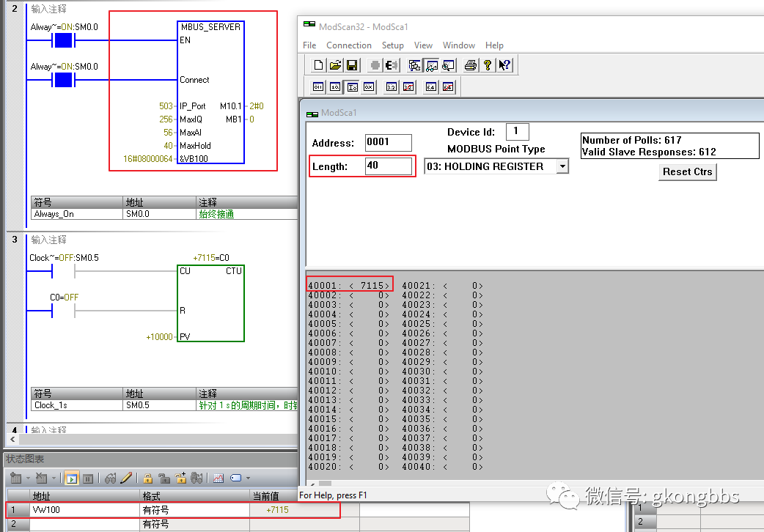
Task: Click the +10000 PV preset value
Action: [159, 336]
